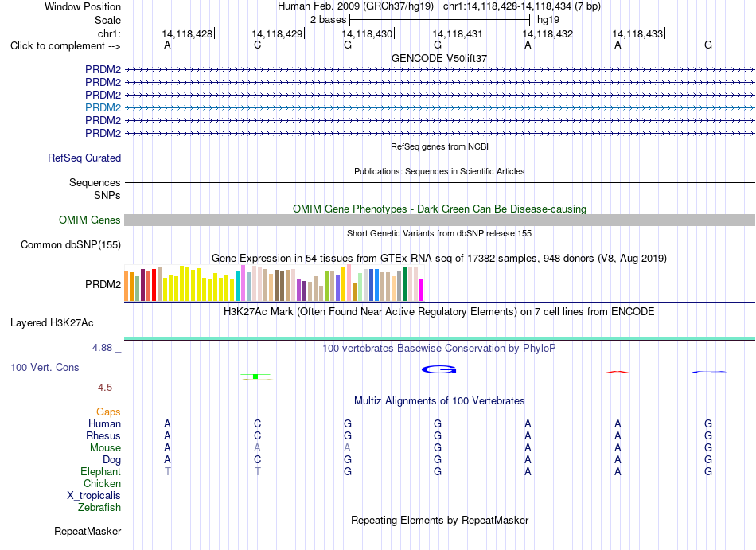The height and width of the screenshot is (550, 756).
Task: Click the 'Click to complement -->' label
Action: pyautogui.click(x=65, y=46)
